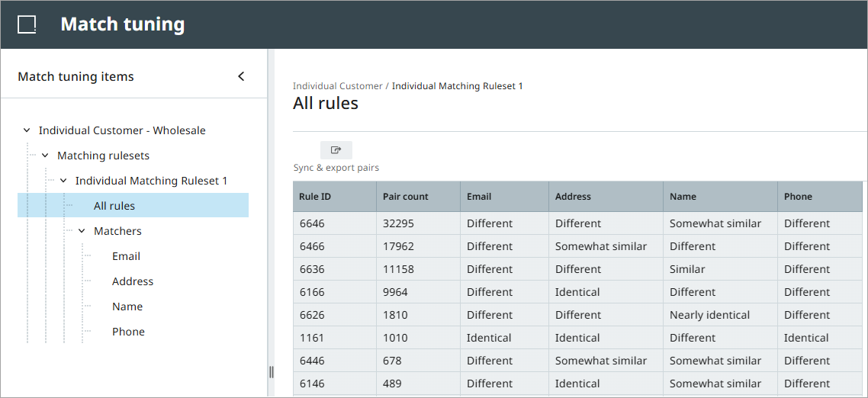Collapse Individual Customer - Wholesale node

(27, 130)
